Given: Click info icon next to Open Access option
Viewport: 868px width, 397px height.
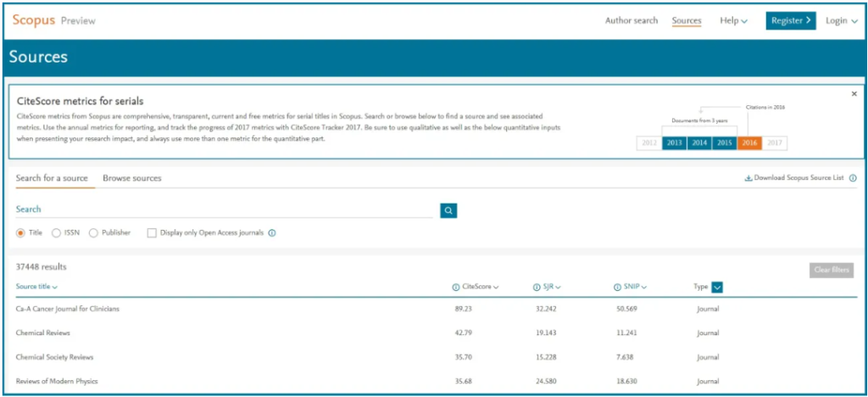Looking at the screenshot, I should coord(272,233).
